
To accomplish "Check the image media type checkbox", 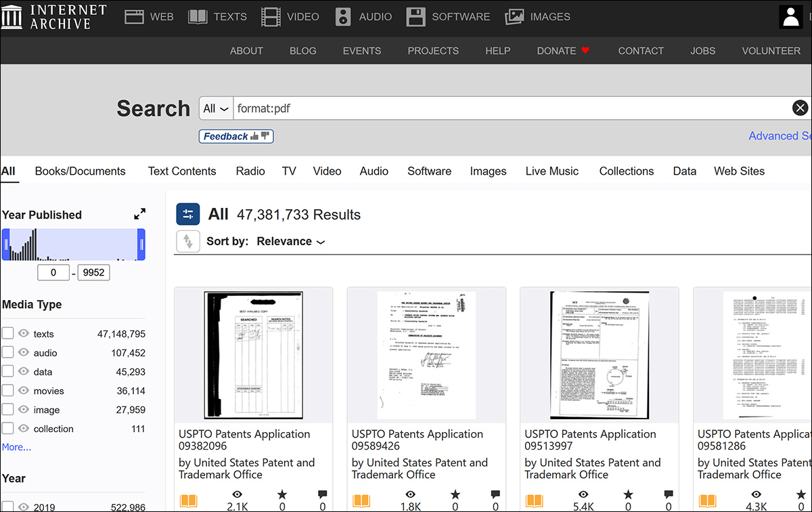I will click(8, 409).
